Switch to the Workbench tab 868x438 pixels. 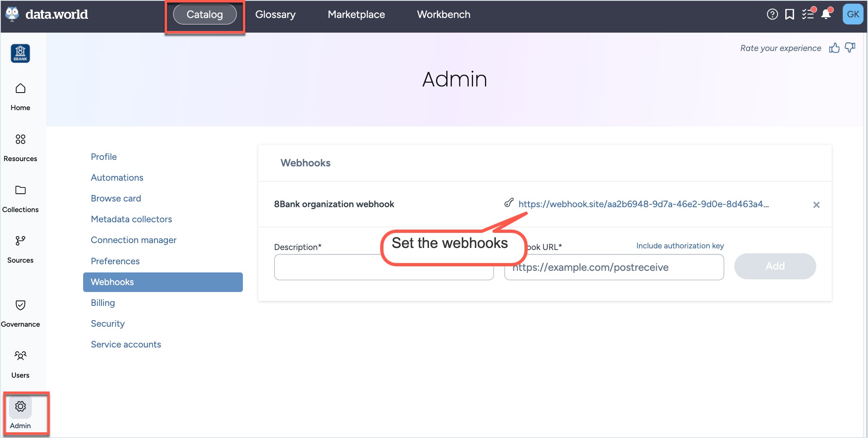pyautogui.click(x=443, y=15)
